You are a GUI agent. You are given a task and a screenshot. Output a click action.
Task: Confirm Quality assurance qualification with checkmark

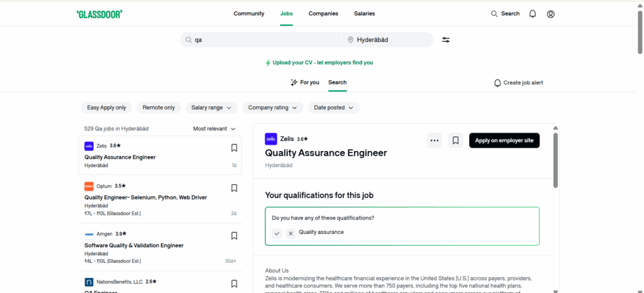pos(277,233)
